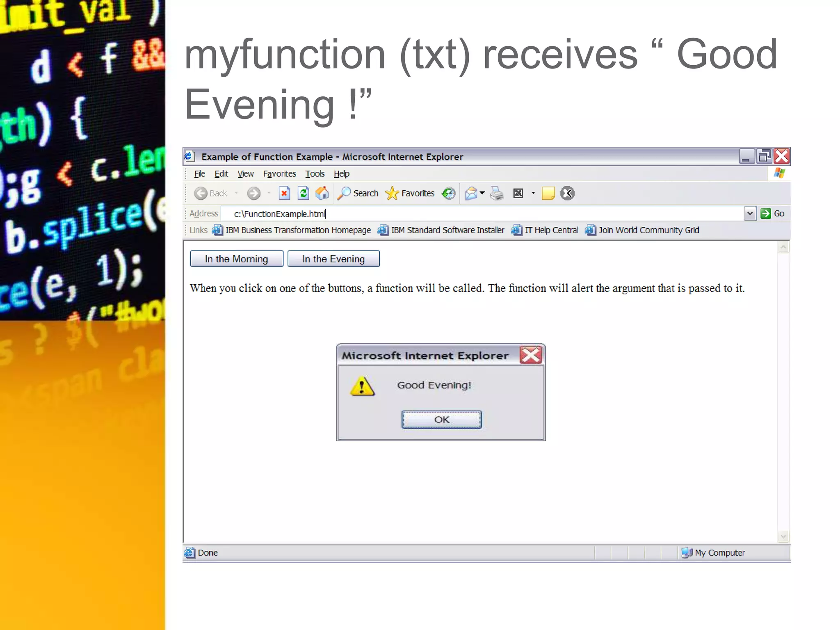
Task: Open the Tools menu
Action: pyautogui.click(x=315, y=174)
